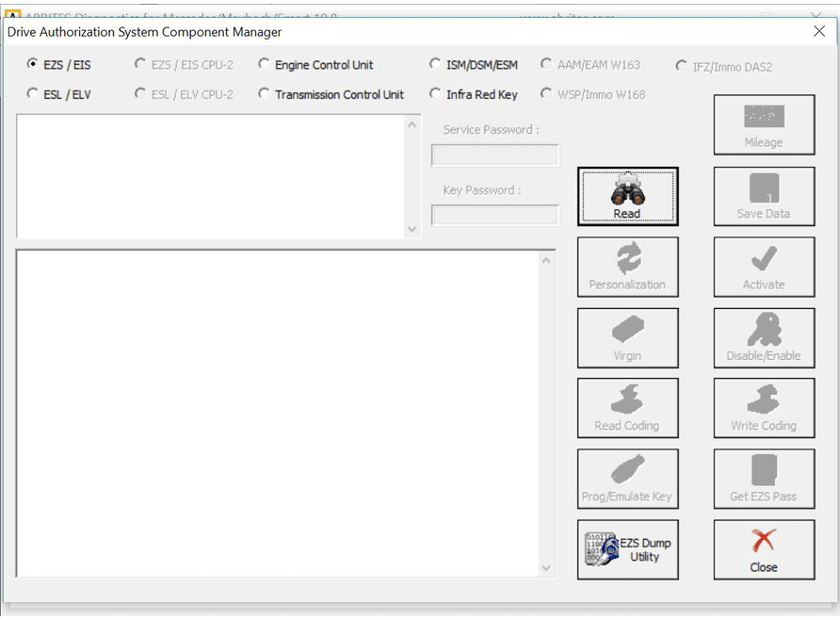840x620 pixels.
Task: Click the Read Coding button
Action: [627, 408]
